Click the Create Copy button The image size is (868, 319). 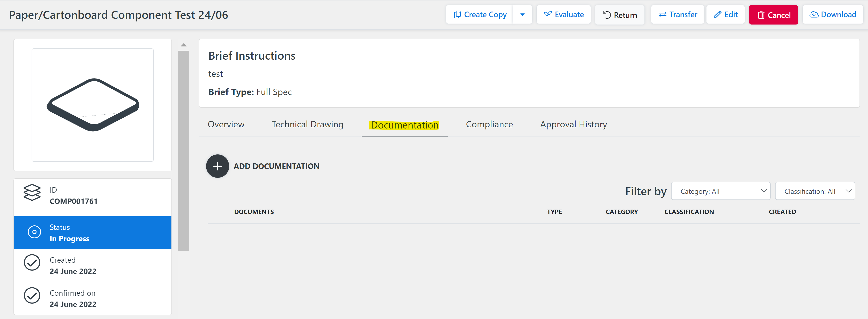tap(479, 15)
